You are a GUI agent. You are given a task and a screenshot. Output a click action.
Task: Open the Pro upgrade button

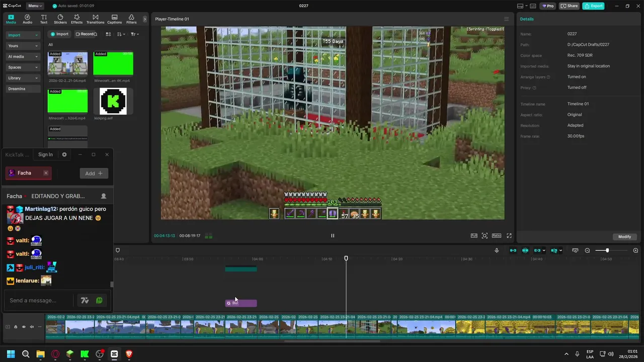547,6
